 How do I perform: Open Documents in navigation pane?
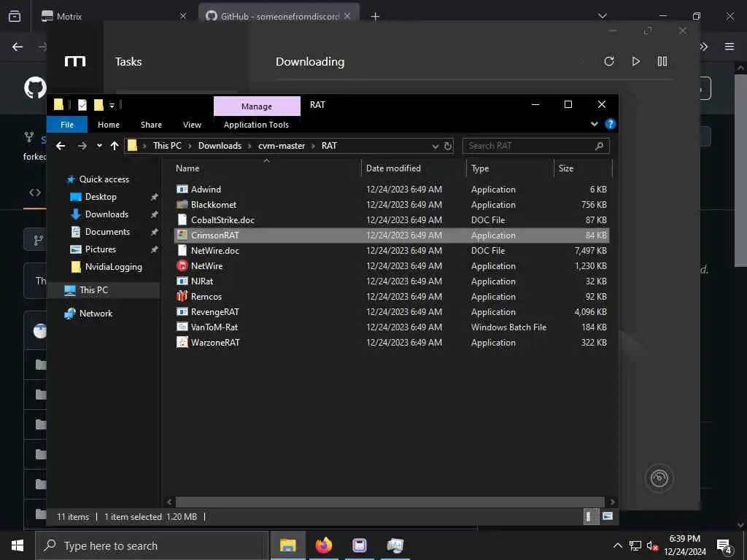tap(107, 232)
